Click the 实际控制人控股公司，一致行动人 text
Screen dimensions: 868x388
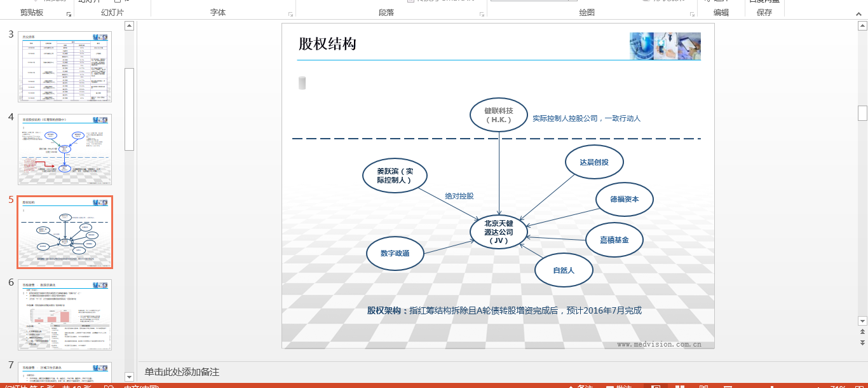coord(587,118)
